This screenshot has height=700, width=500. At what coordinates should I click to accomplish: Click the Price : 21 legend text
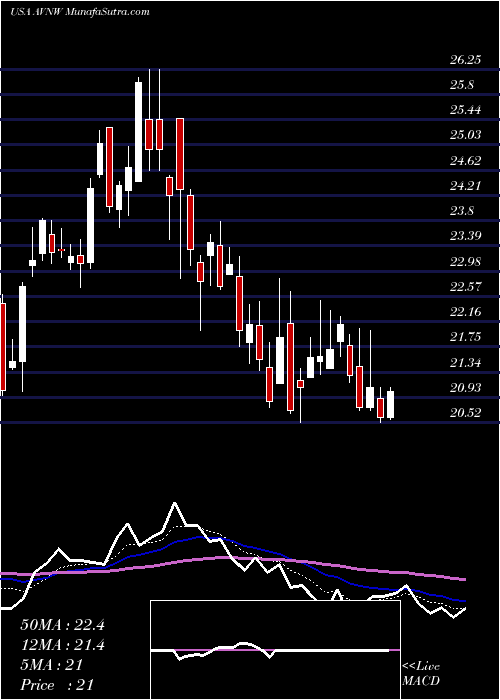(x=57, y=684)
